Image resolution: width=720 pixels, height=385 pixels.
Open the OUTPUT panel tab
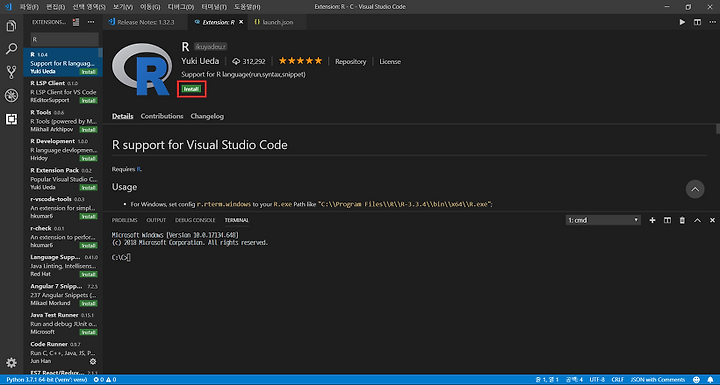[156, 220]
